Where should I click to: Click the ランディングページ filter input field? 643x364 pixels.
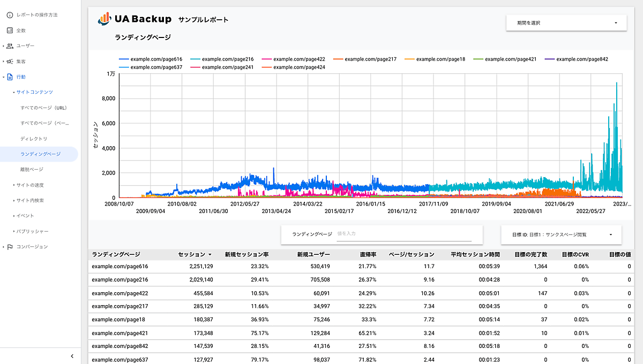tap(403, 234)
